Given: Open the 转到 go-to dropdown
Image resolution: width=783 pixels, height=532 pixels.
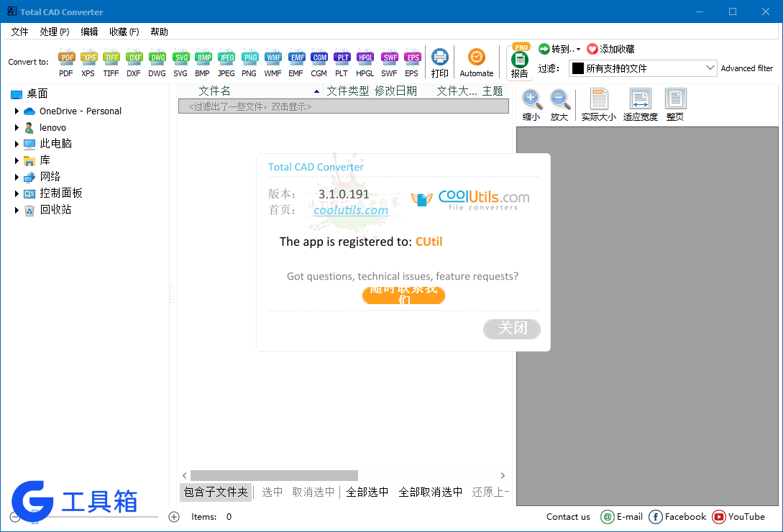Looking at the screenshot, I should pyautogui.click(x=559, y=49).
